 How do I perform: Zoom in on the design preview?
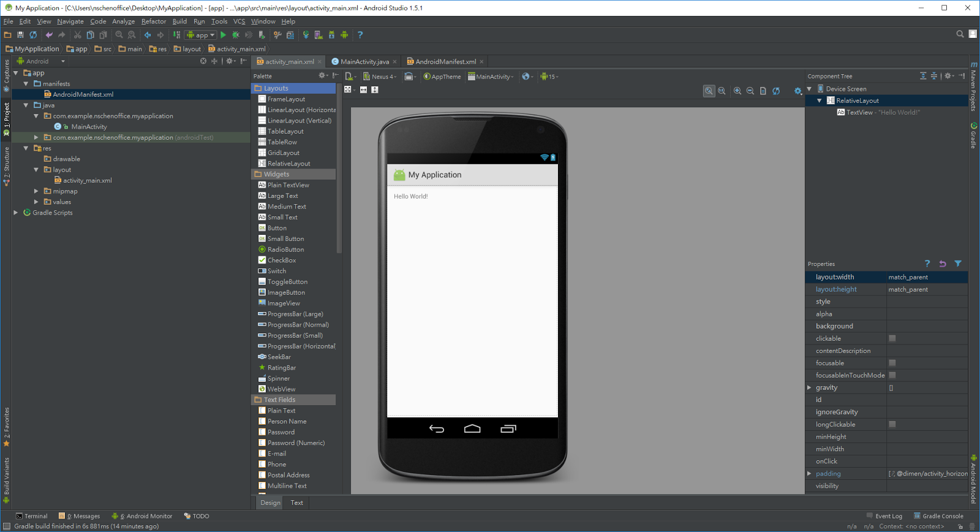pos(737,91)
